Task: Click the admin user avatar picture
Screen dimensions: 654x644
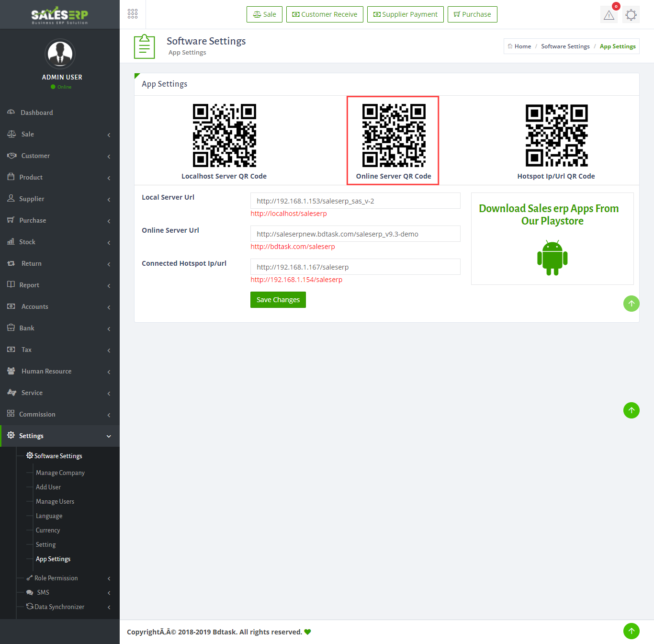Action: (60, 54)
